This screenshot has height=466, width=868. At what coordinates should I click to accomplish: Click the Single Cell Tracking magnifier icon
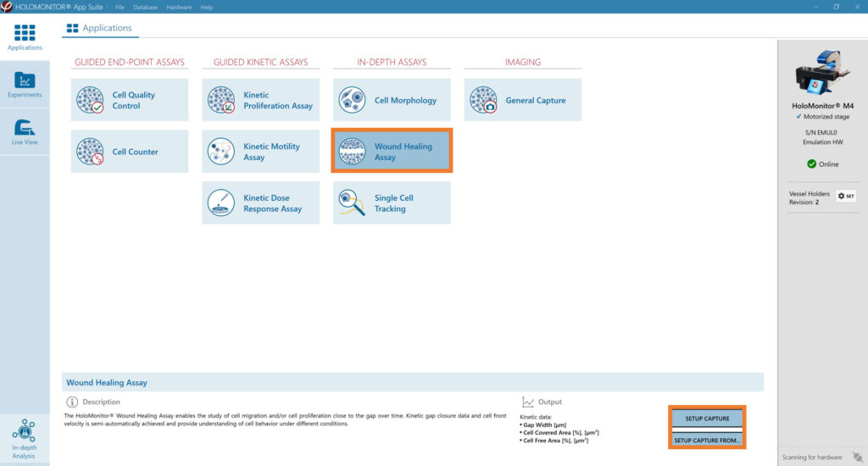pyautogui.click(x=352, y=203)
